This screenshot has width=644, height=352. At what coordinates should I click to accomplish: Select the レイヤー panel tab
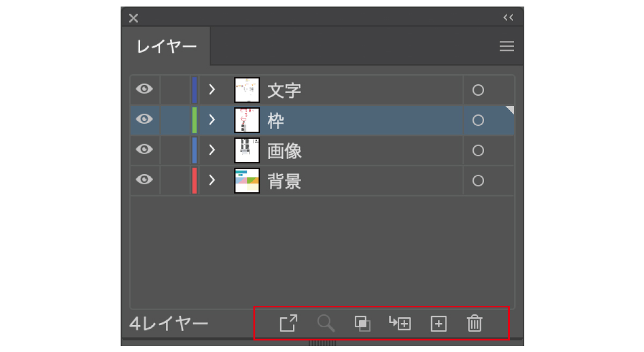166,47
